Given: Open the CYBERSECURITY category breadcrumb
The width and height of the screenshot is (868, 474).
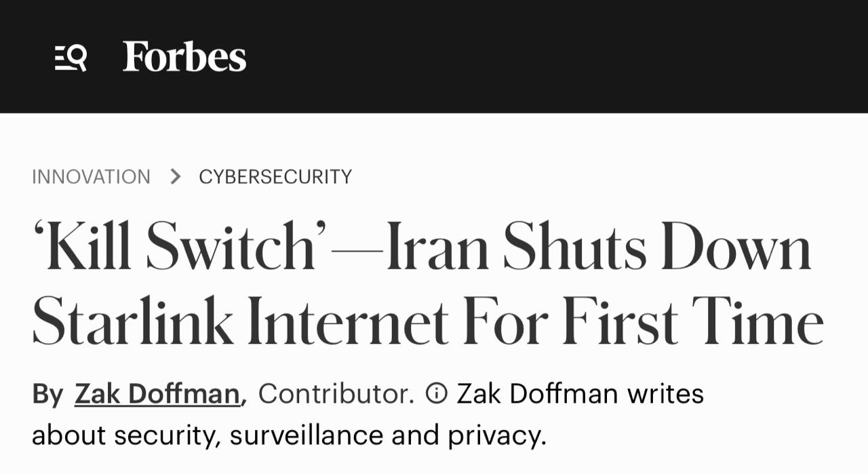Looking at the screenshot, I should (275, 177).
